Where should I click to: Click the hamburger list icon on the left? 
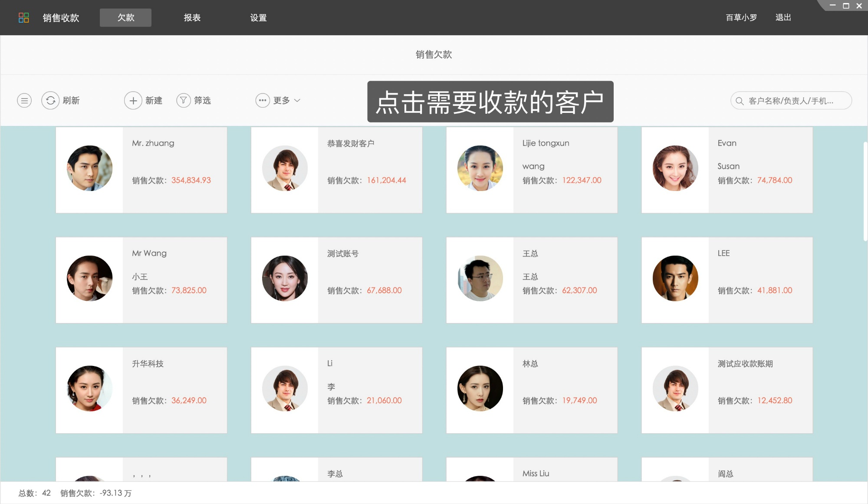[24, 100]
